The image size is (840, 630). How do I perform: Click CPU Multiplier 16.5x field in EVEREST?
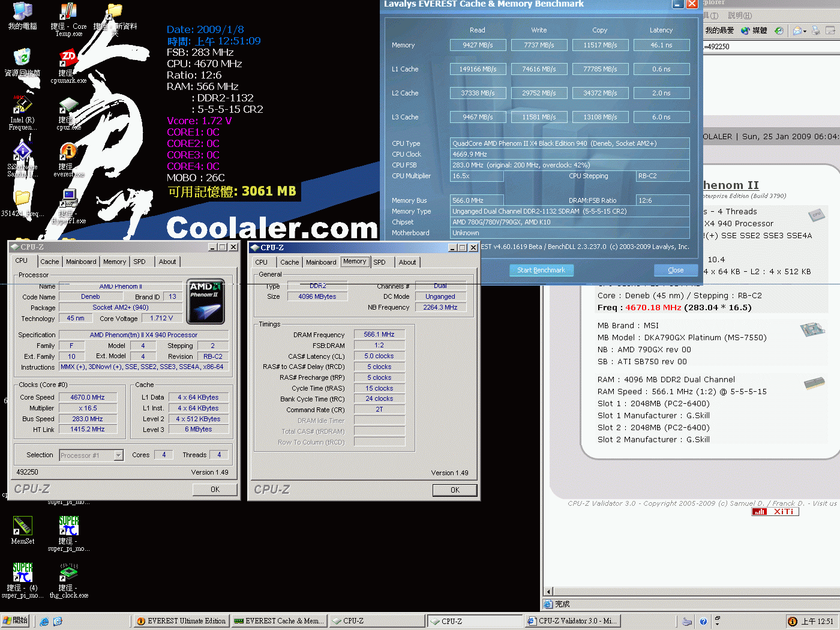point(477,176)
